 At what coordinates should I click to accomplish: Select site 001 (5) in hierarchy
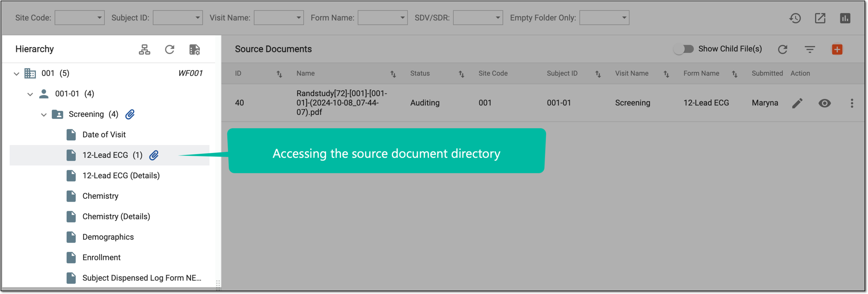56,73
